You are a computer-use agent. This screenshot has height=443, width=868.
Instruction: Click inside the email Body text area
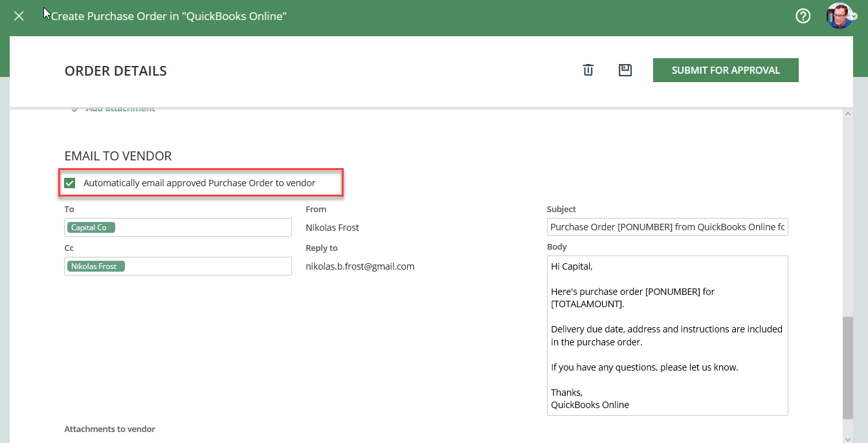click(667, 336)
